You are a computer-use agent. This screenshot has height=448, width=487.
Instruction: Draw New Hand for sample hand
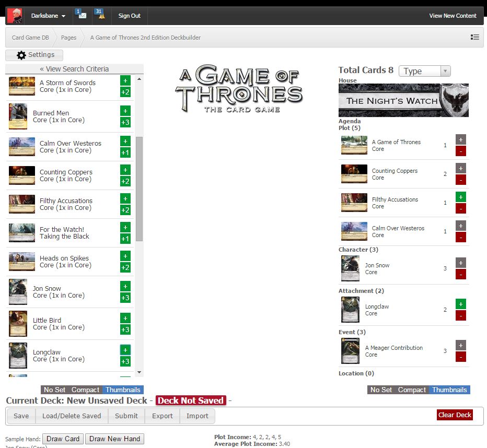(114, 439)
